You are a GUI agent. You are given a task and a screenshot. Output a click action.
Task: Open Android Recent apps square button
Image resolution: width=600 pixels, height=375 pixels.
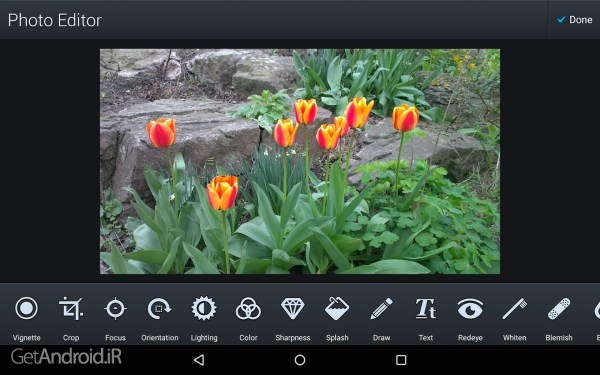pyautogui.click(x=401, y=360)
